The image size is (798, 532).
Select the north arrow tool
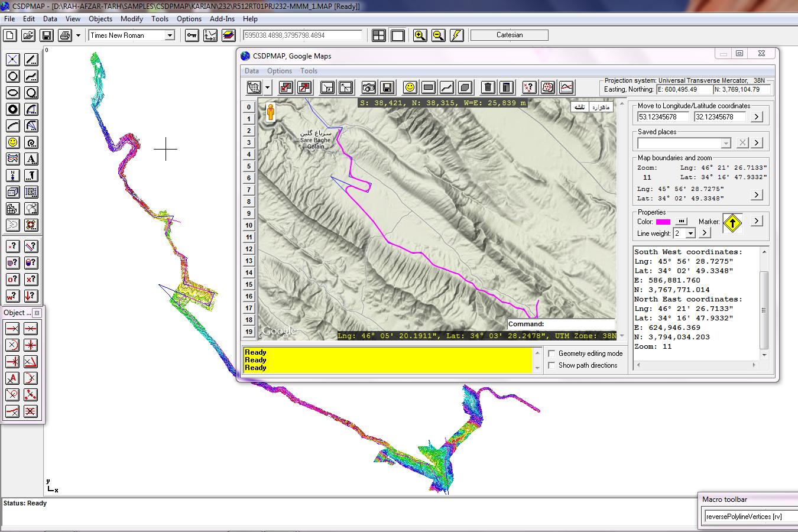click(x=13, y=176)
